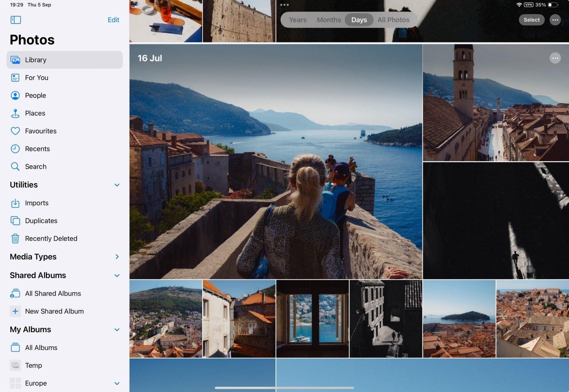Click the Europe folder icon
Image resolution: width=569 pixels, height=392 pixels.
(15, 383)
